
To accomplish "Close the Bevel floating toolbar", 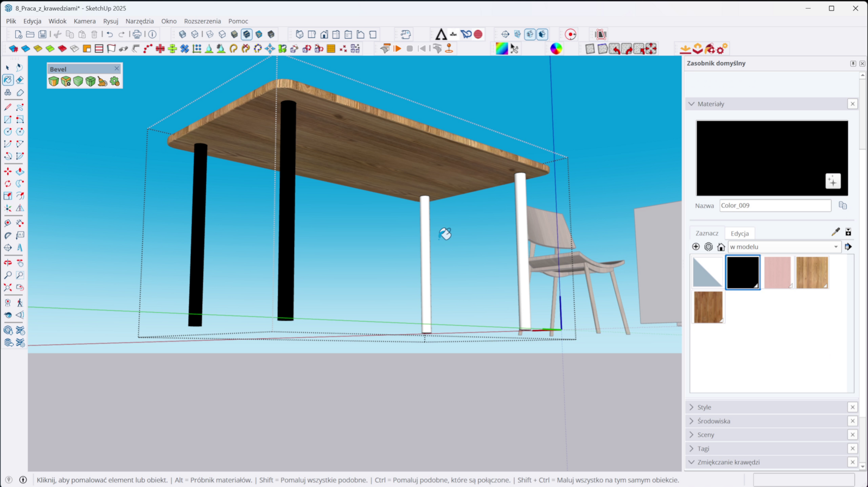I will point(117,68).
